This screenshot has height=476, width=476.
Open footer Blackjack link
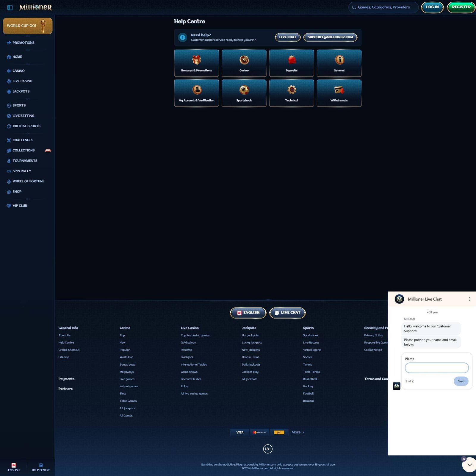187,357
